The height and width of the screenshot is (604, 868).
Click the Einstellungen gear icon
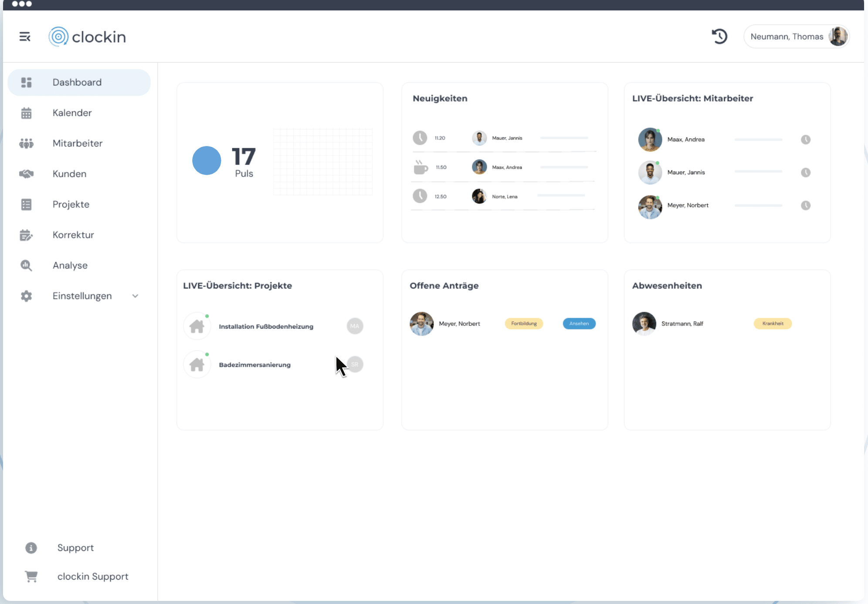pos(26,296)
